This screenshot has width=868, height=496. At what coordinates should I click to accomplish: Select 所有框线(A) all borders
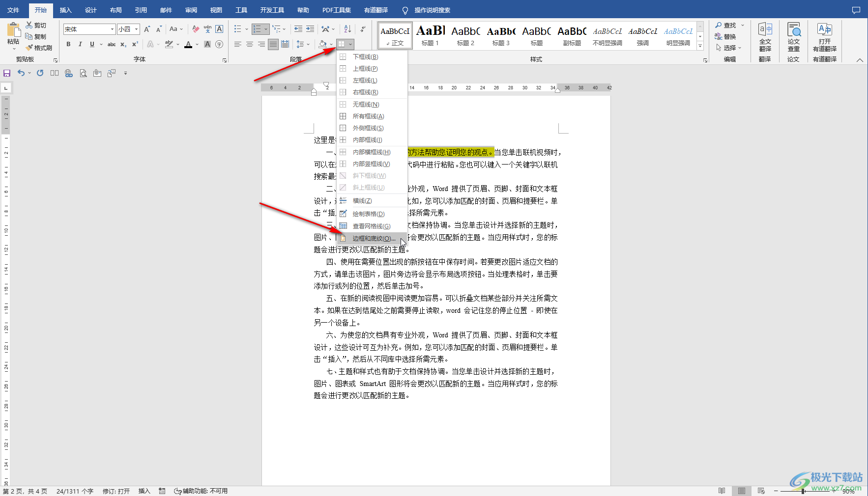[x=372, y=116]
